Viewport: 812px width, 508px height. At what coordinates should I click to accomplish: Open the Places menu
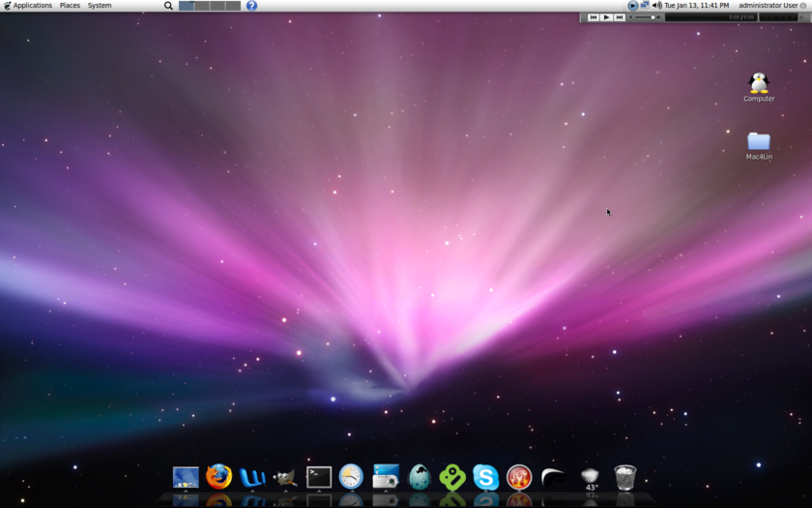coord(70,5)
